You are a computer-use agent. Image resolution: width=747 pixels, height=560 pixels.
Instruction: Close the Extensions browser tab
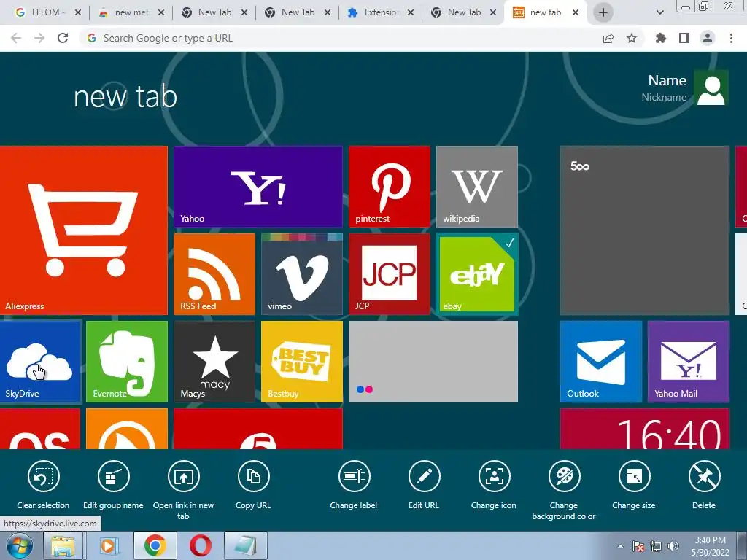(x=411, y=12)
